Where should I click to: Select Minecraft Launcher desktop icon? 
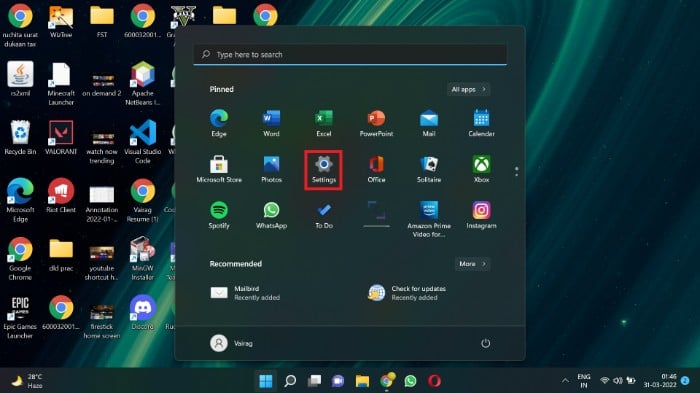click(61, 84)
